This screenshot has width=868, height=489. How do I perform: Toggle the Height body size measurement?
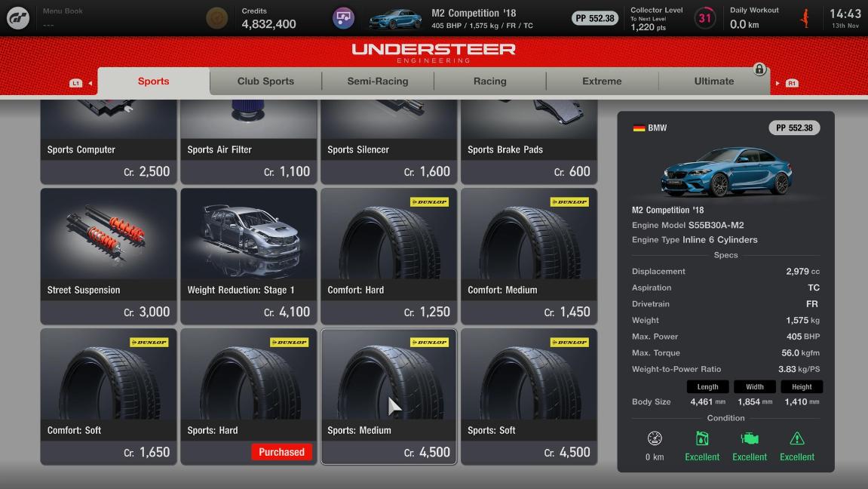coord(801,386)
